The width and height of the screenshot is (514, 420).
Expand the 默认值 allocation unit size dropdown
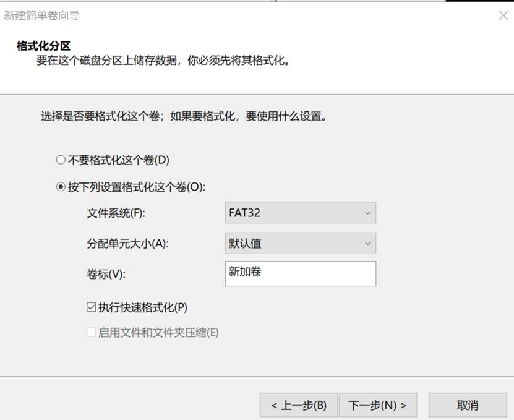point(300,243)
